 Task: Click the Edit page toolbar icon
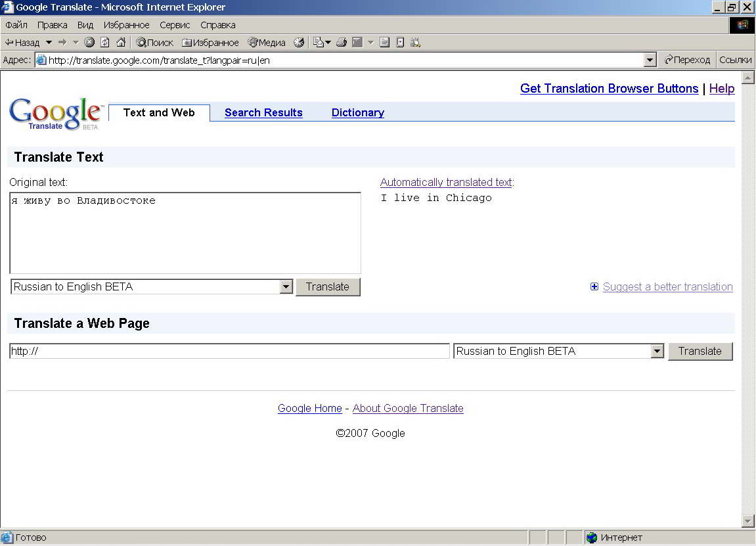tap(357, 43)
